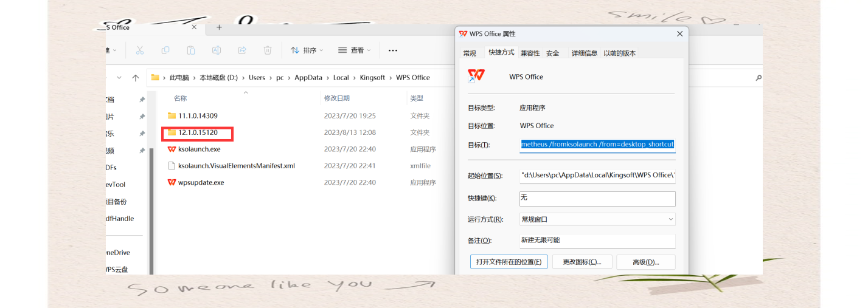This screenshot has width=868, height=308.
Task: Switch to the 详细信息 tab
Action: point(585,53)
